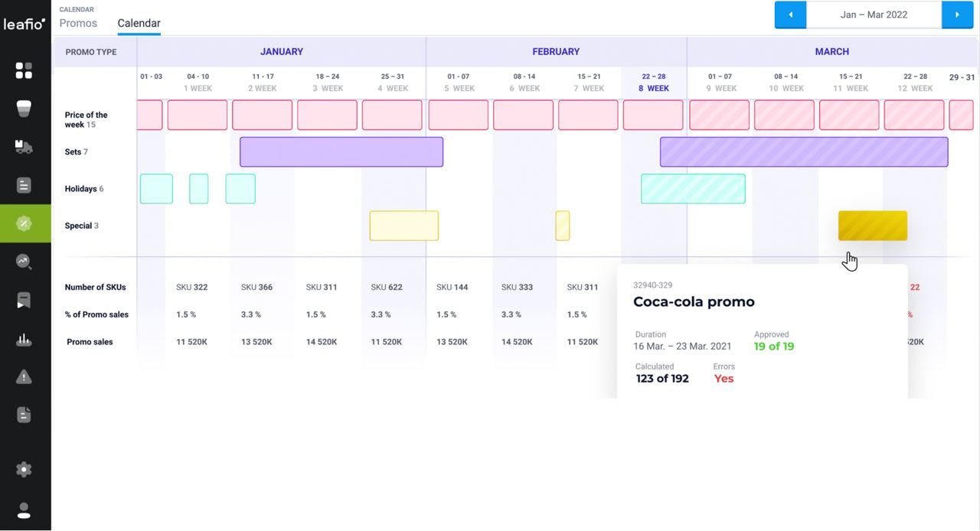Screen dimensions: 980x531
Task: Select the gold Special promo bar in March
Action: pyautogui.click(x=873, y=226)
